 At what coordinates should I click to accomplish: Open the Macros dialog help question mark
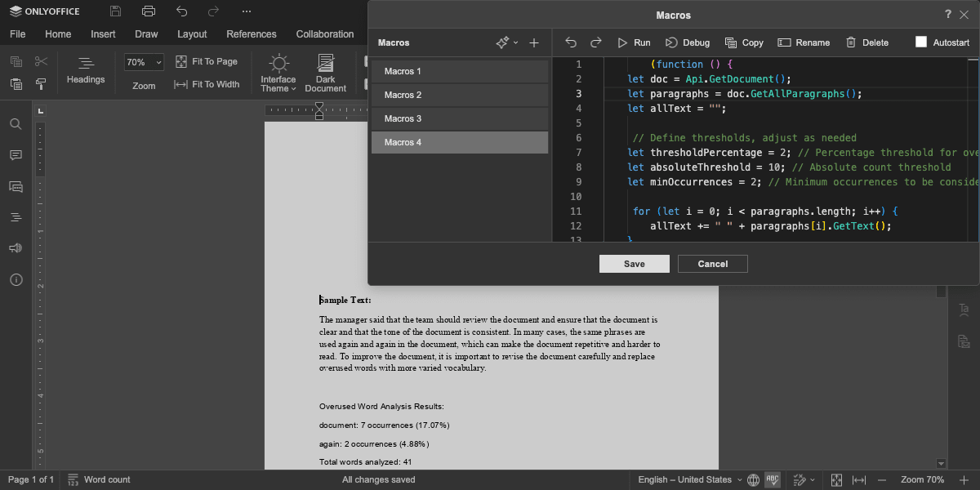(948, 15)
